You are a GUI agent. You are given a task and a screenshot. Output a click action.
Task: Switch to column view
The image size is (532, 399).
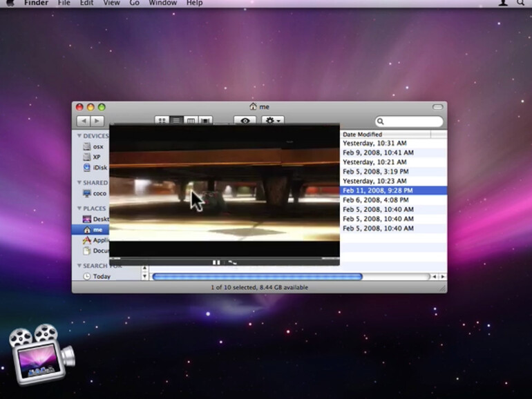click(x=191, y=121)
